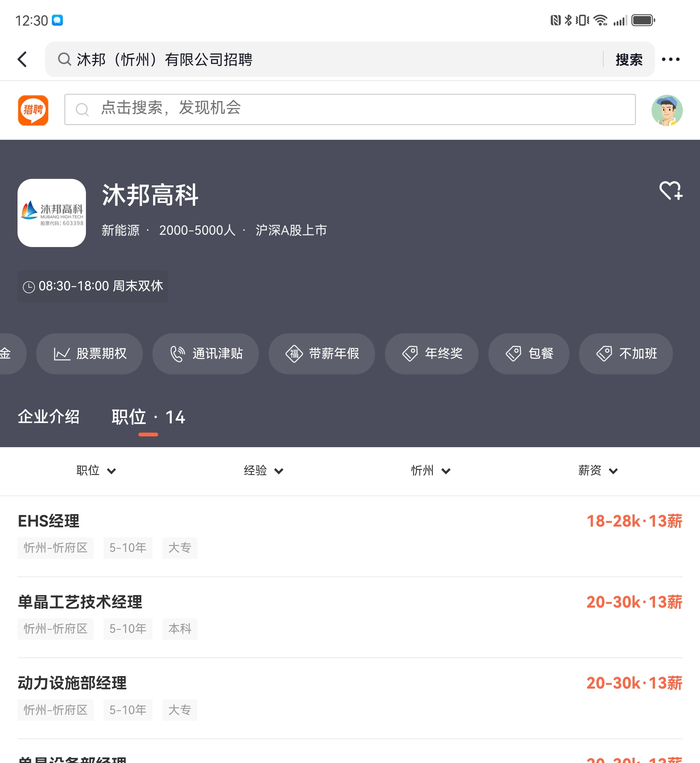
Task: Expand the 职位 filter dropdown
Action: 96,471
